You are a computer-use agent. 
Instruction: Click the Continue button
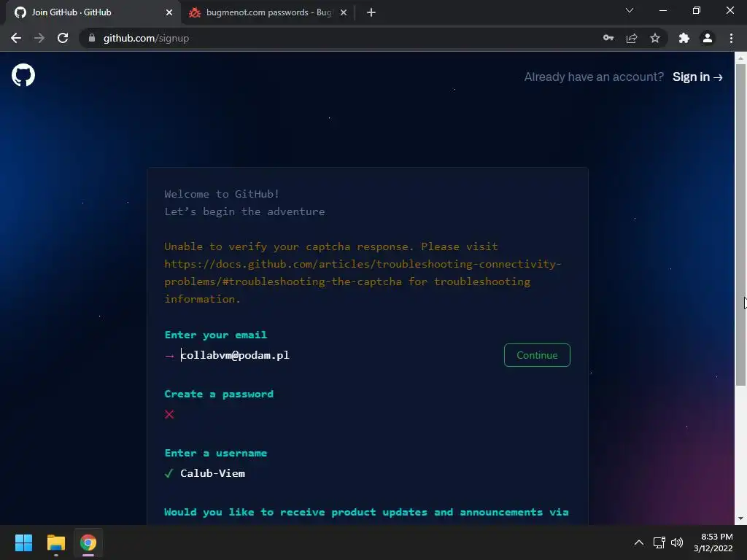537,355
